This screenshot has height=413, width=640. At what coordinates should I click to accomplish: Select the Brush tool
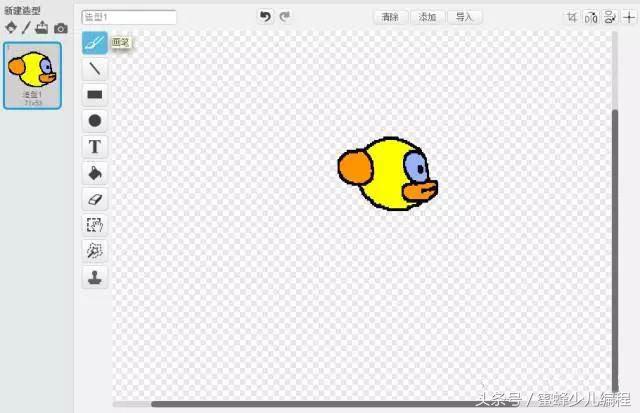pos(95,42)
